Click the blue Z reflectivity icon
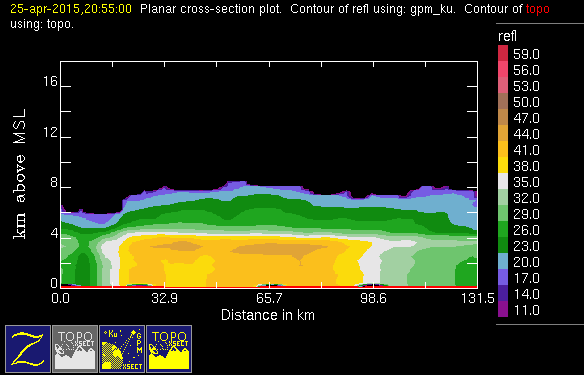Viewport: 584px width, 375px height. [x=28, y=349]
